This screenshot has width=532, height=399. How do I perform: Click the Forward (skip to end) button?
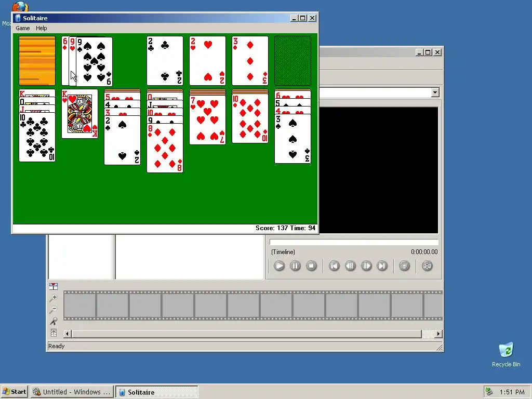click(382, 265)
